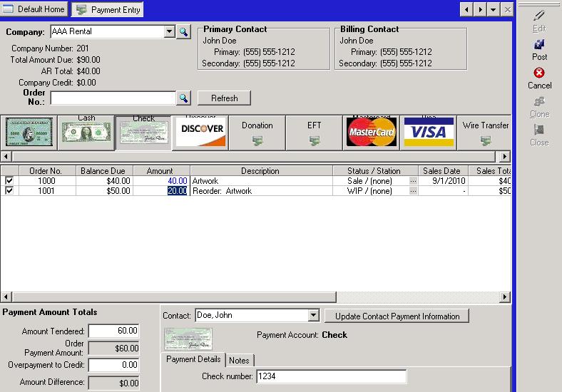Open the Notes tab
562x392 pixels.
[239, 361]
